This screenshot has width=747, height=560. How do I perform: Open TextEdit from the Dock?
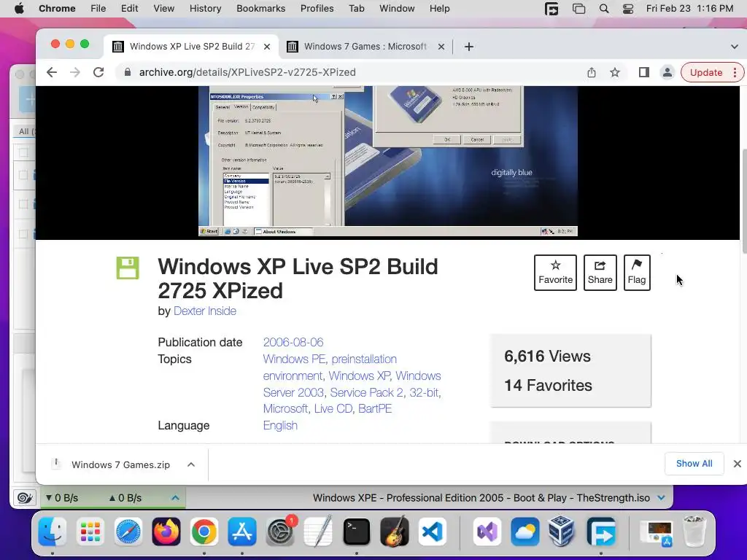(x=318, y=532)
